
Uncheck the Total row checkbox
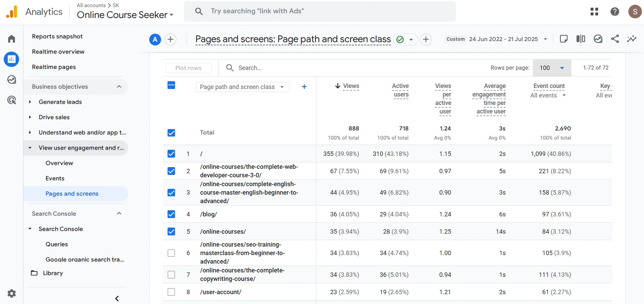point(171,133)
